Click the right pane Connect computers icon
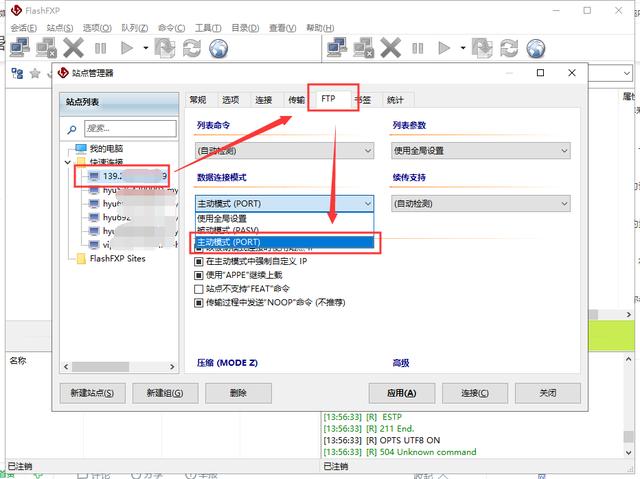Image resolution: width=640 pixels, height=479 pixels. [336, 48]
